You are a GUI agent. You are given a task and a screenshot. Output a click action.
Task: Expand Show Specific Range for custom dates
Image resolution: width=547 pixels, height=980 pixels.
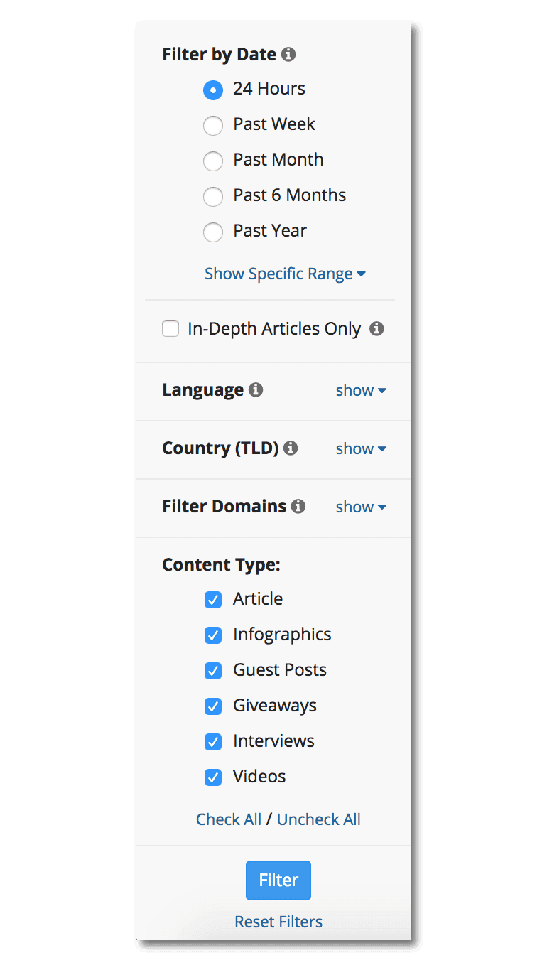click(278, 274)
